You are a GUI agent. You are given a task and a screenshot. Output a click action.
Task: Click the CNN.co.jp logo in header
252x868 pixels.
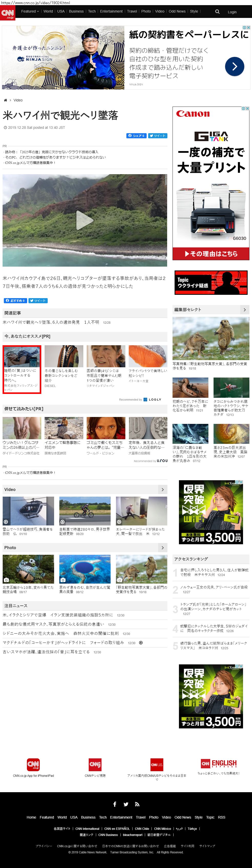click(7, 13)
